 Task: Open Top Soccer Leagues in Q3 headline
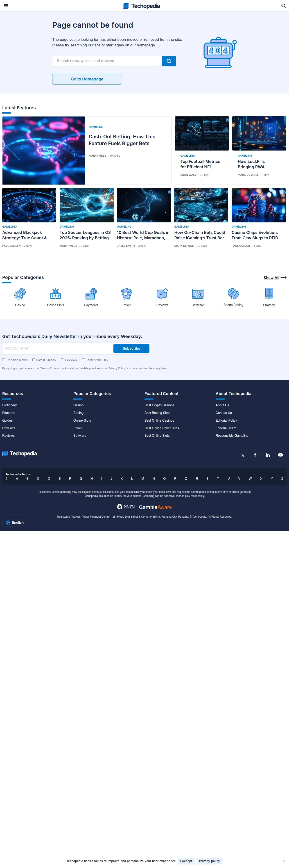(x=86, y=235)
